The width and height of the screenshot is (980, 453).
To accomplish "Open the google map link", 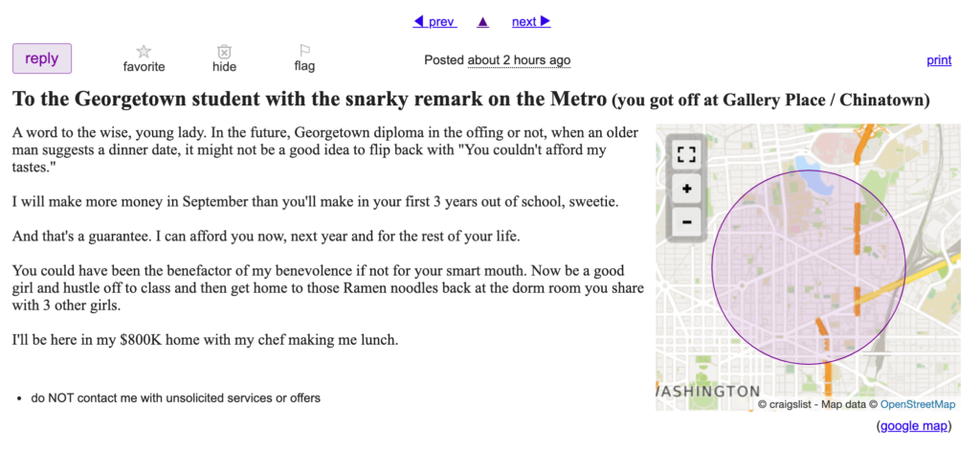I will click(x=914, y=426).
